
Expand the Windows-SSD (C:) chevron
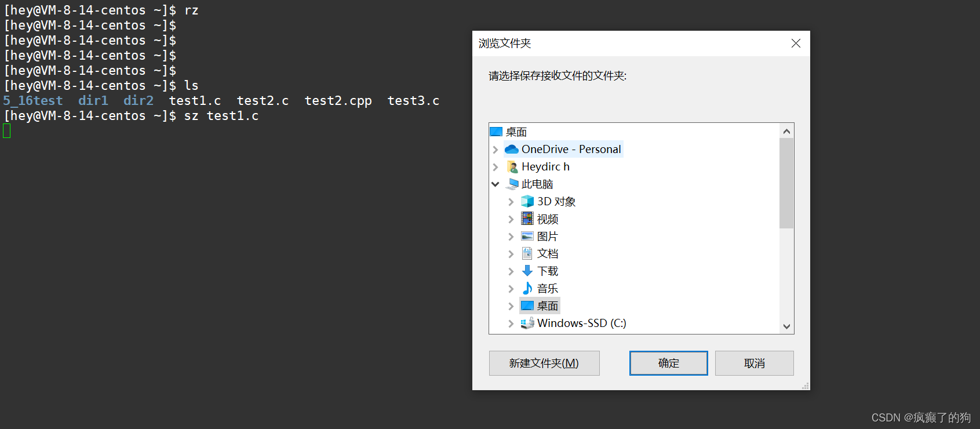coord(511,323)
